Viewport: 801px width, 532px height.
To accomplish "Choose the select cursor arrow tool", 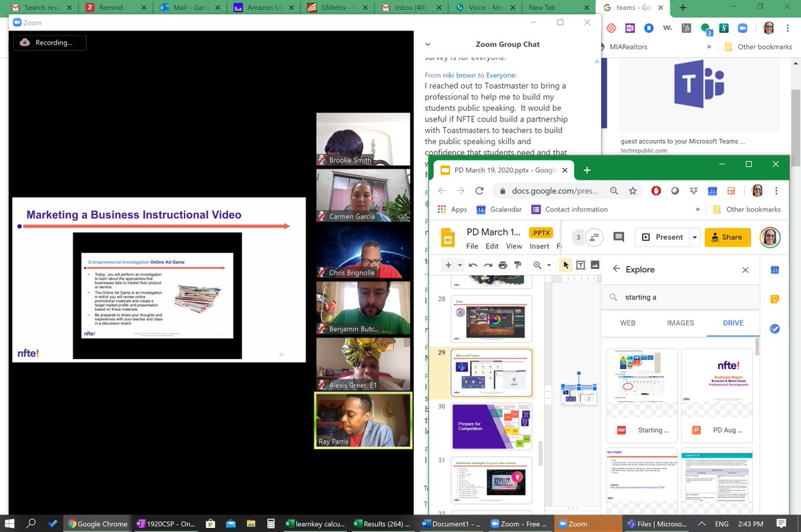I will tap(566, 265).
